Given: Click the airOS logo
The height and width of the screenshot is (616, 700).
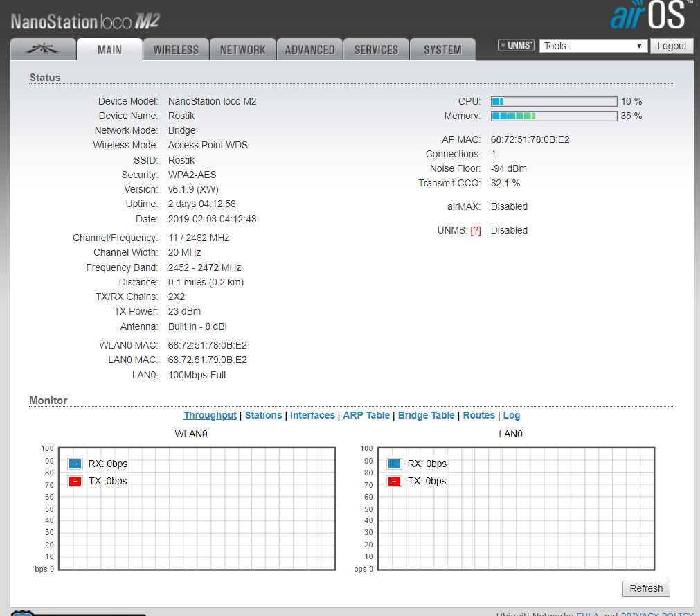Looking at the screenshot, I should click(x=651, y=15).
